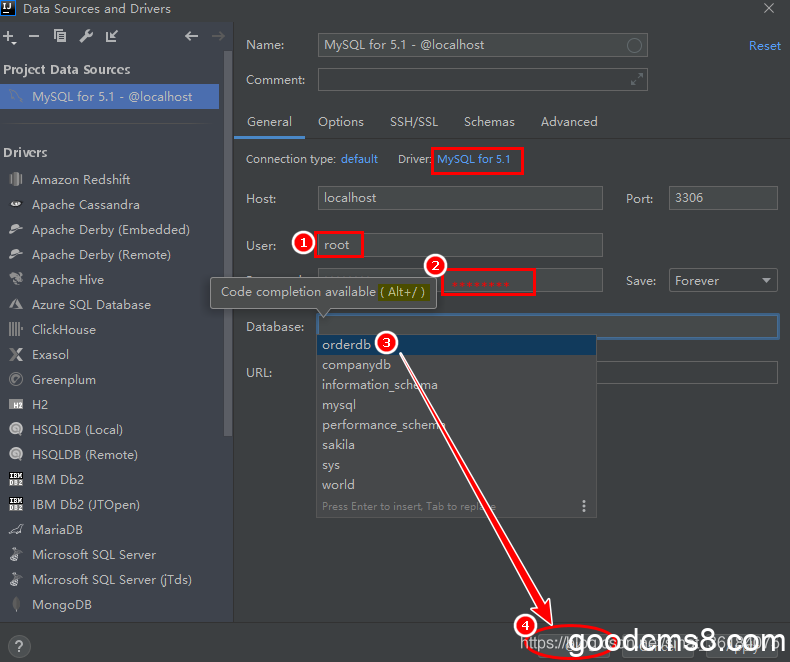
Task: Open the Schemas tab
Action: (489, 122)
